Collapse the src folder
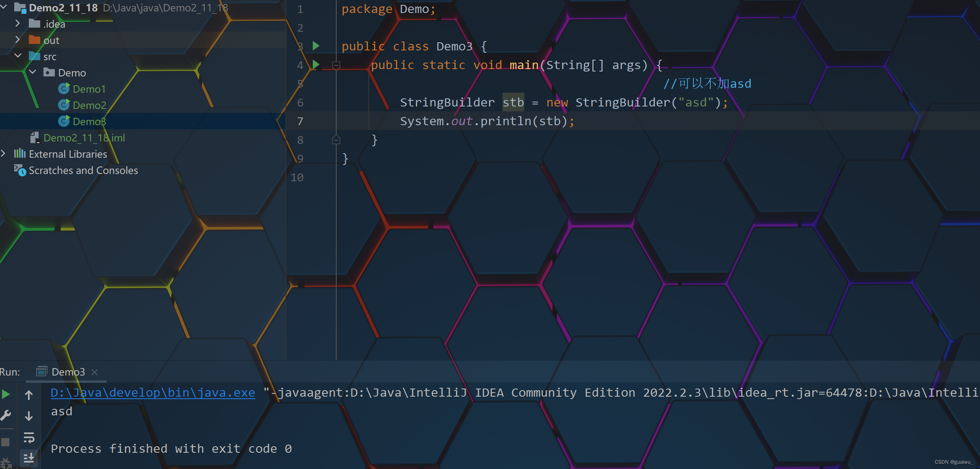 [18, 56]
